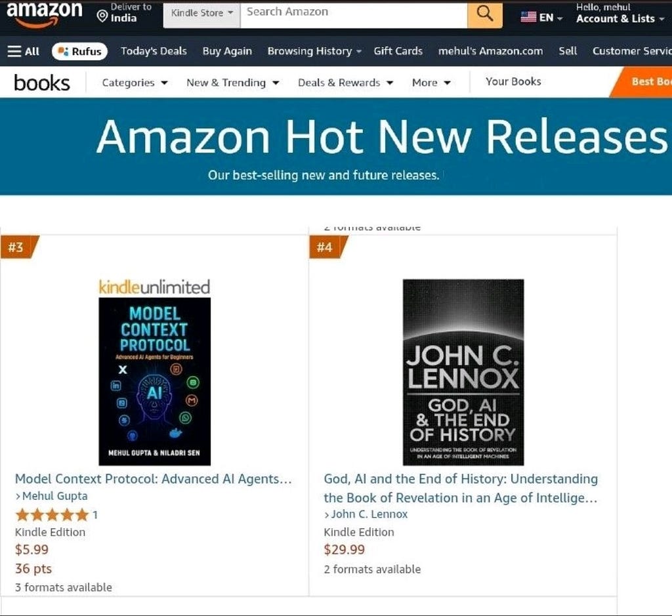
Task: Open the main All hamburger menu
Action: click(22, 51)
